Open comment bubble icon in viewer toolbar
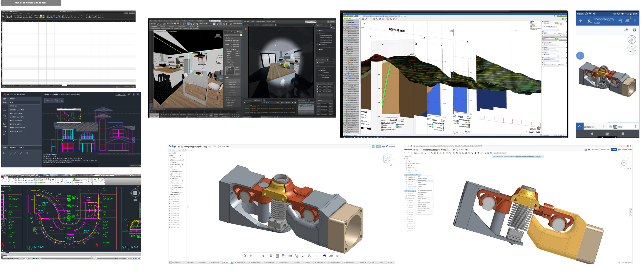The height and width of the screenshot is (275, 644). click(303, 256)
